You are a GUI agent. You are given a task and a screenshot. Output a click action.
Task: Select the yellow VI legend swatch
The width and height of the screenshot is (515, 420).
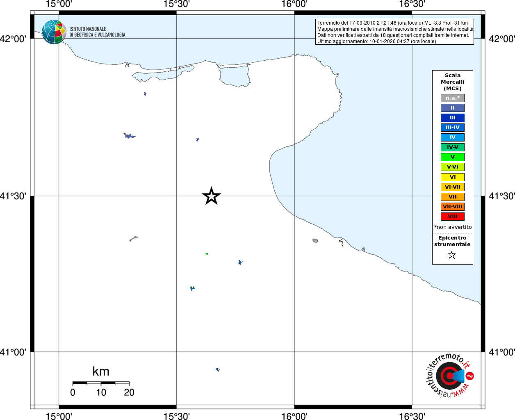(453, 177)
